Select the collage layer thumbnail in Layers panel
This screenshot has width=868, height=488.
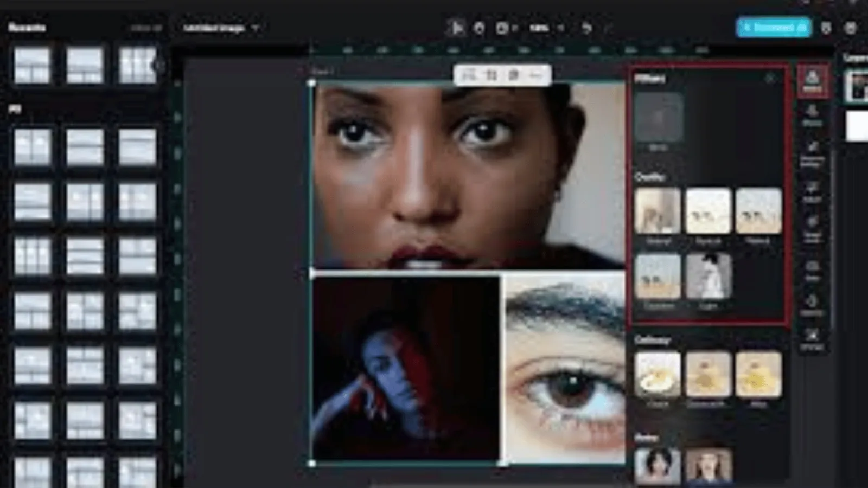tap(857, 87)
